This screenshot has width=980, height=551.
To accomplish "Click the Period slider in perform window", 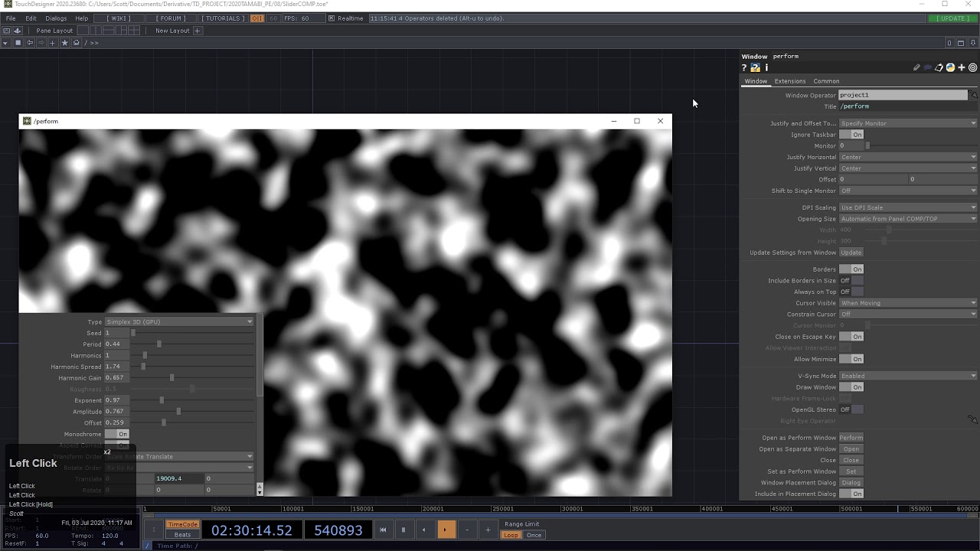I will tap(194, 344).
